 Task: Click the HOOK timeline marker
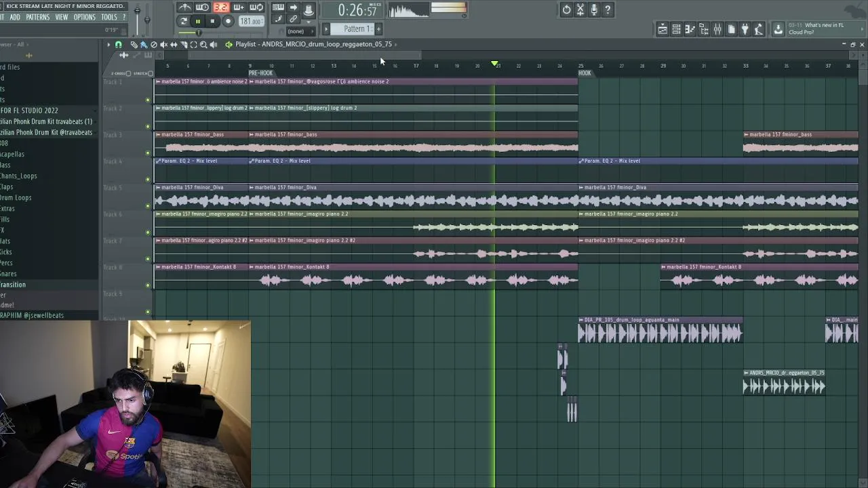(x=585, y=73)
